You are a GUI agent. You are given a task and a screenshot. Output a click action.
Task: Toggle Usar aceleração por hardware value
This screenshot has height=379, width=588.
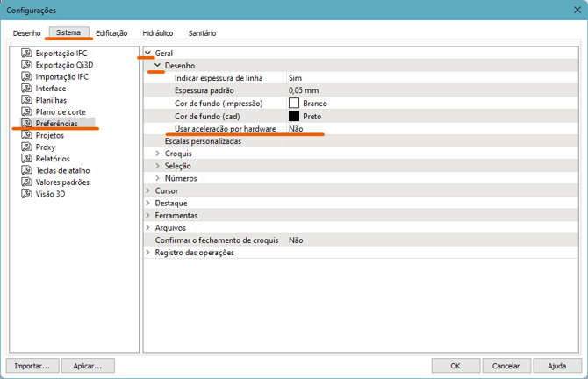point(296,129)
